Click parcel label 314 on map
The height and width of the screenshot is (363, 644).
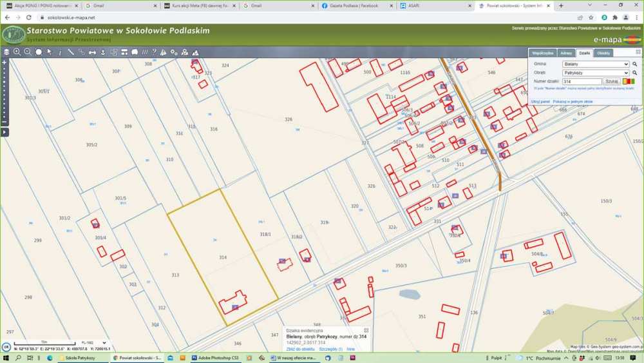(x=223, y=257)
